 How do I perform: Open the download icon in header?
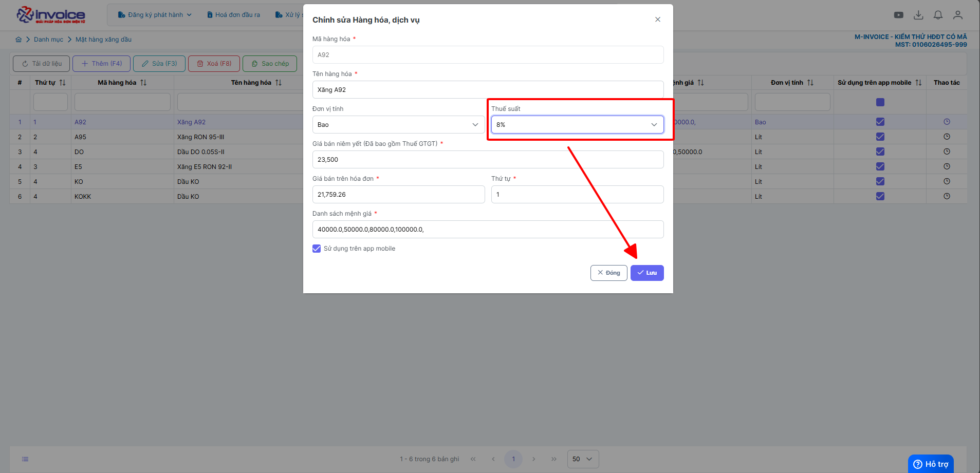pos(918,15)
